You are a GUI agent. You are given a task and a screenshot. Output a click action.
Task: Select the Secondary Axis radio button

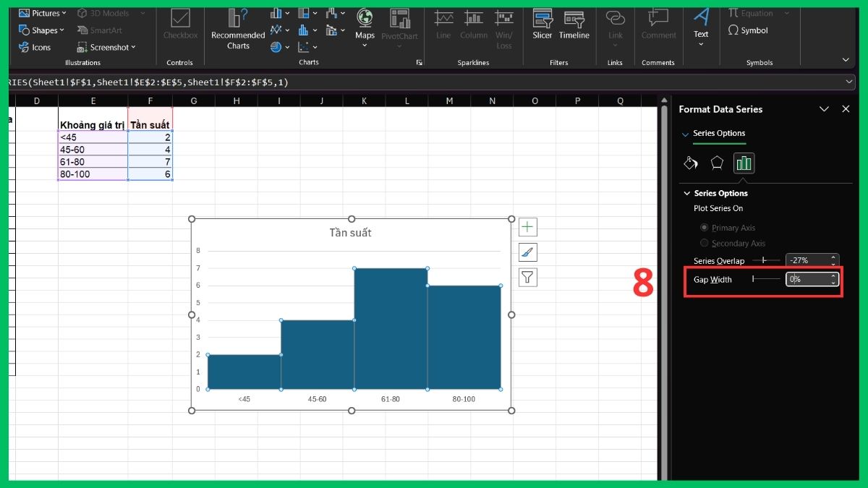coord(704,243)
